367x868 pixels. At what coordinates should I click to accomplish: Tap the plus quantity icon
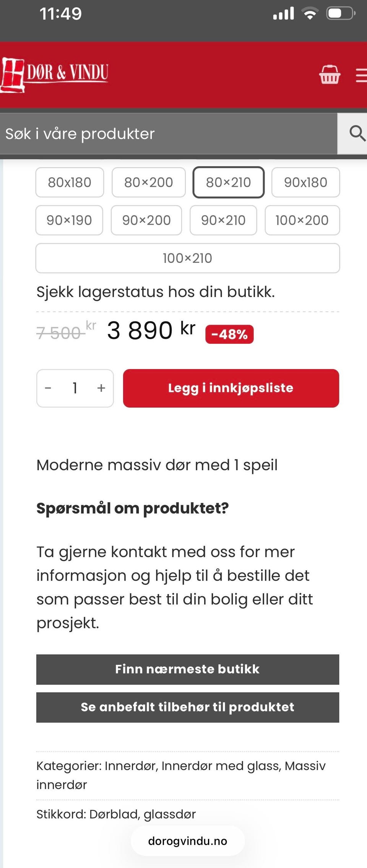click(x=101, y=388)
